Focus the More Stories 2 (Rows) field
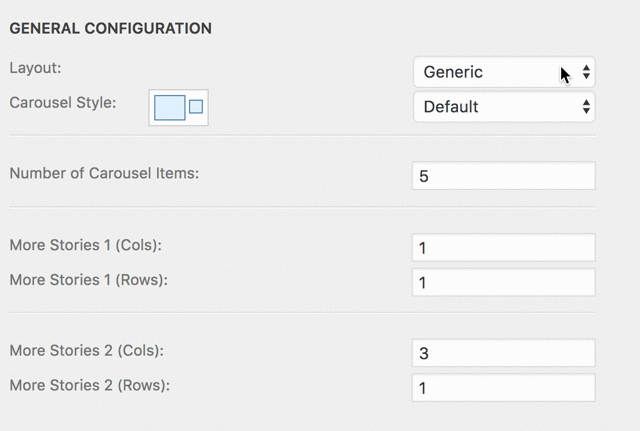Screen dimensions: 640x431 (504, 388)
